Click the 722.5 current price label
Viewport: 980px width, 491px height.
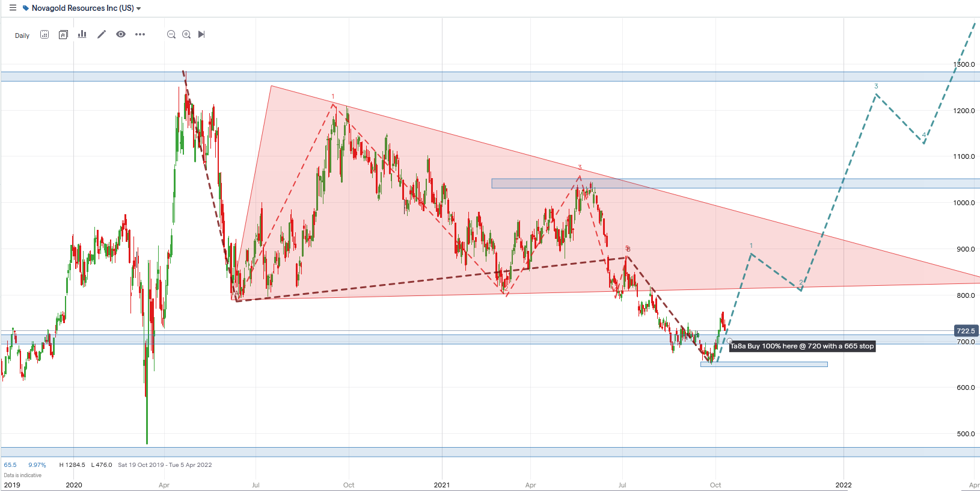[966, 331]
